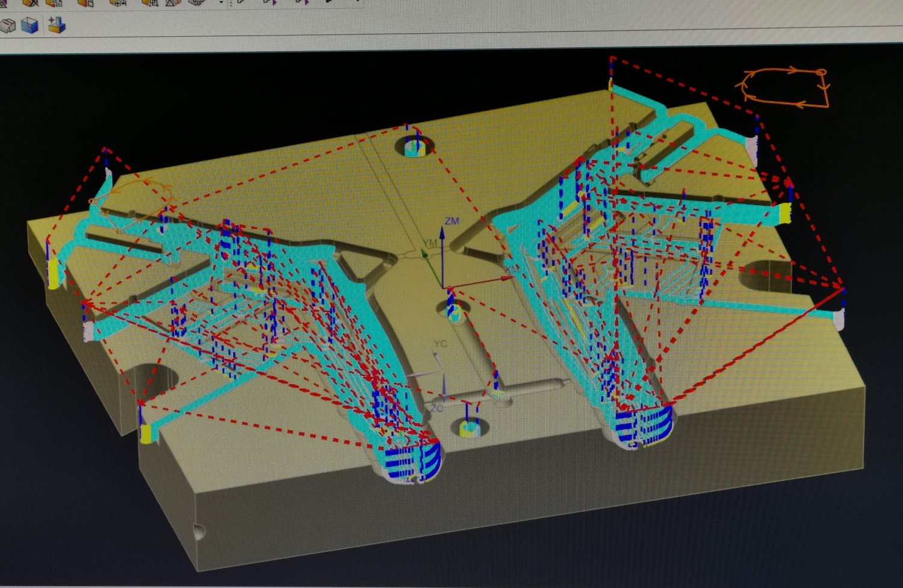
Task: Select the orange block with document icon
Action: tap(54, 2)
